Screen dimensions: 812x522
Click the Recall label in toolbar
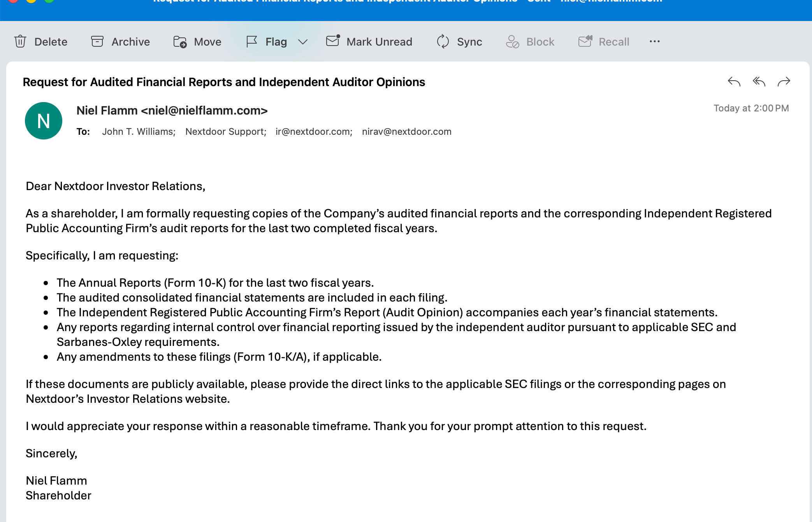[x=614, y=42]
